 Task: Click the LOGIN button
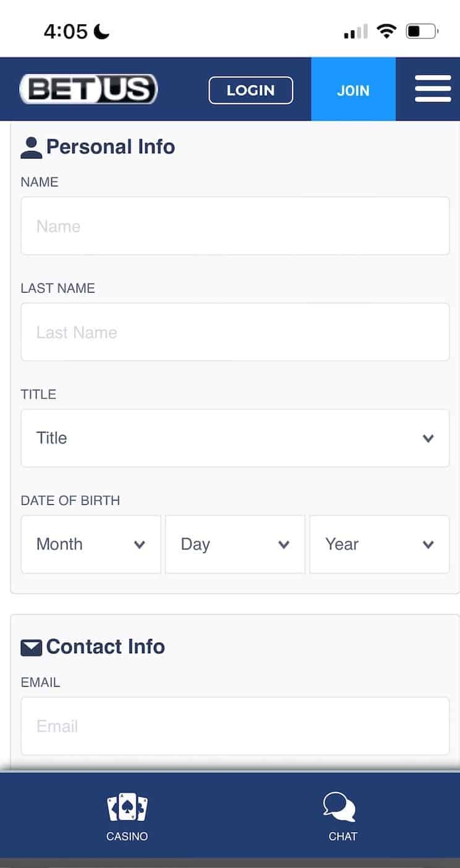[x=250, y=90]
